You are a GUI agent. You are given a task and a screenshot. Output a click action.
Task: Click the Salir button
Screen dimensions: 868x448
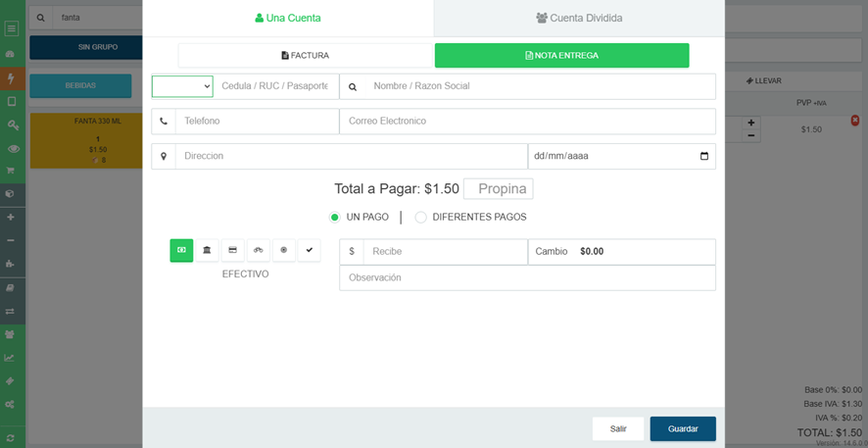pos(618,428)
